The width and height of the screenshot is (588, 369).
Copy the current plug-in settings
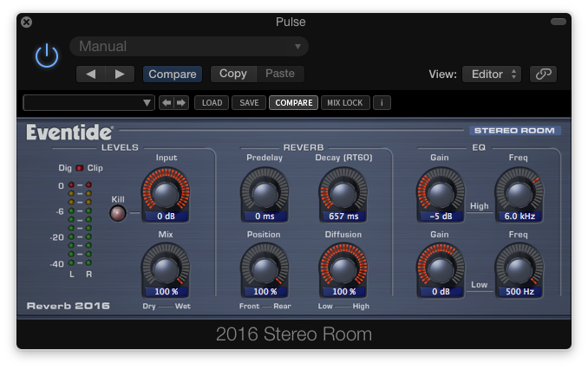tap(233, 74)
